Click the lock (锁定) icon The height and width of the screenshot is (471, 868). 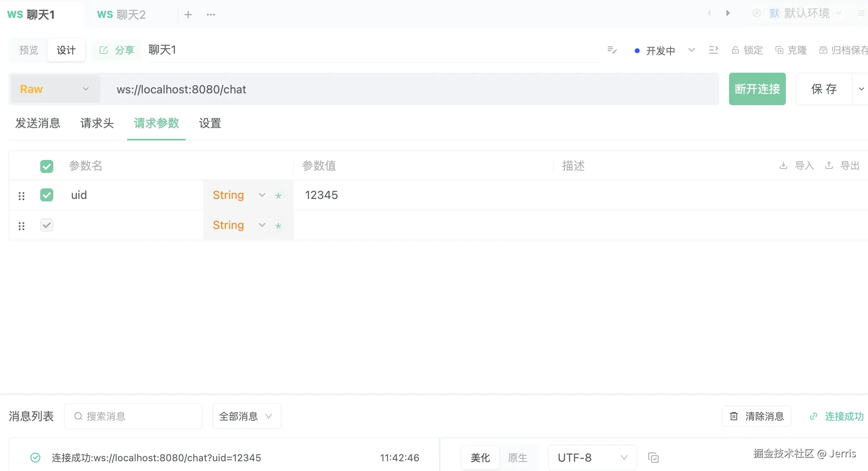click(x=736, y=50)
